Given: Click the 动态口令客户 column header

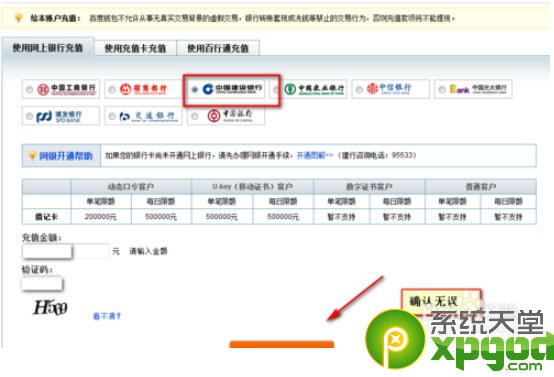Looking at the screenshot, I should (131, 187).
